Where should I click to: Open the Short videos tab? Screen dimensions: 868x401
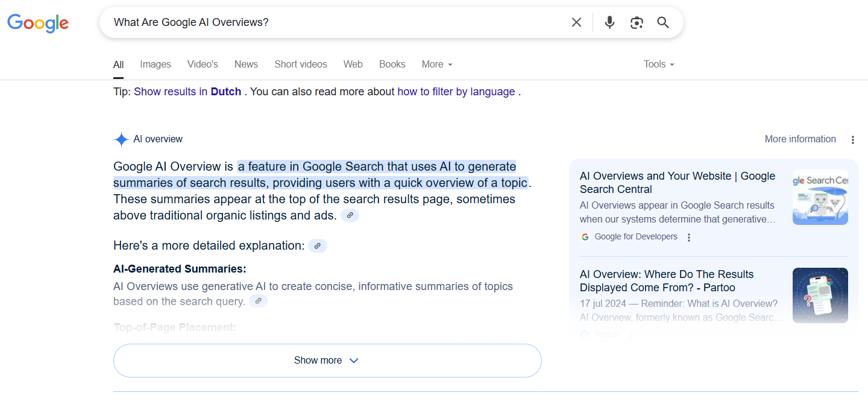tap(300, 64)
